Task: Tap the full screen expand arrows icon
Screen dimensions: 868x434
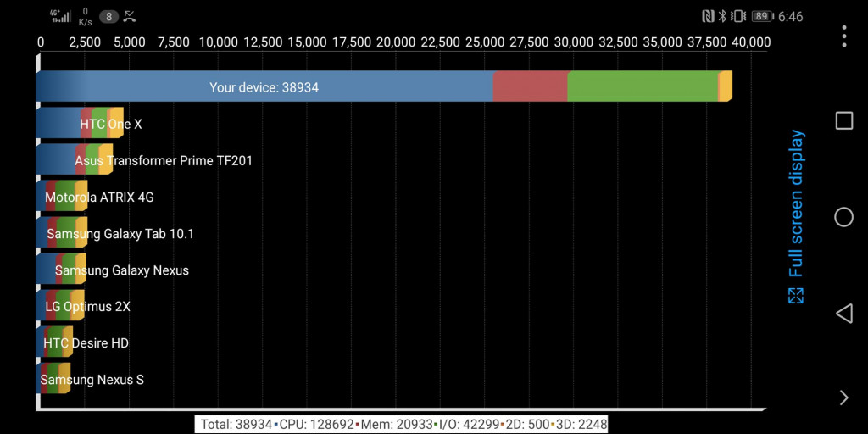Action: [795, 296]
